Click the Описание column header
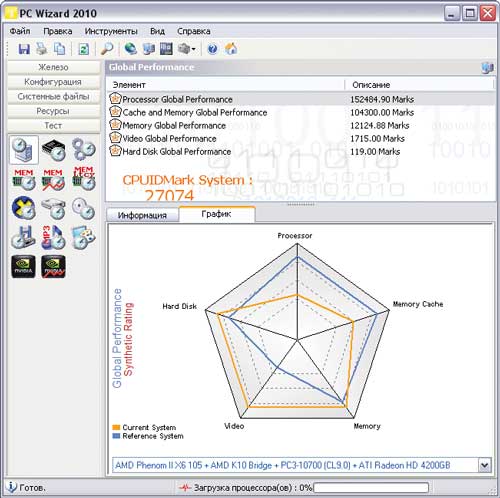The width and height of the screenshot is (500, 498). tap(419, 85)
